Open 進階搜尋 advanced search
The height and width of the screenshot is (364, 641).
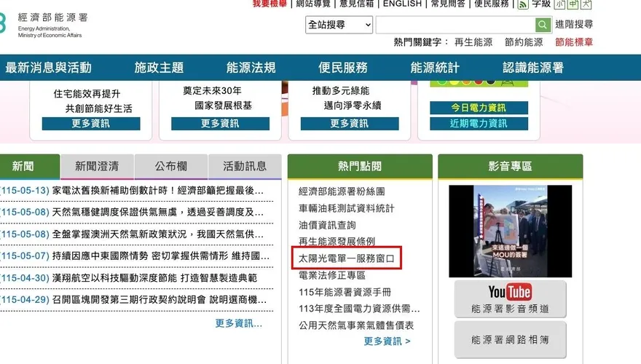tap(574, 25)
